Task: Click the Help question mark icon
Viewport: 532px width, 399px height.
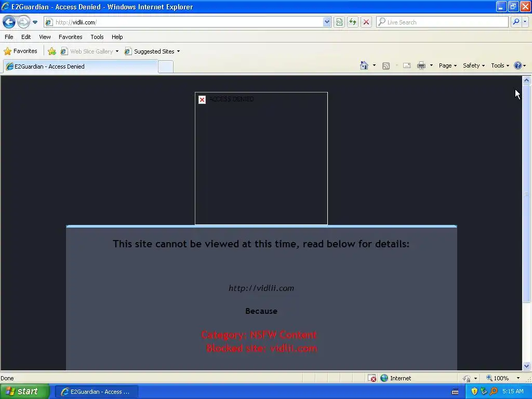Action: [518, 65]
